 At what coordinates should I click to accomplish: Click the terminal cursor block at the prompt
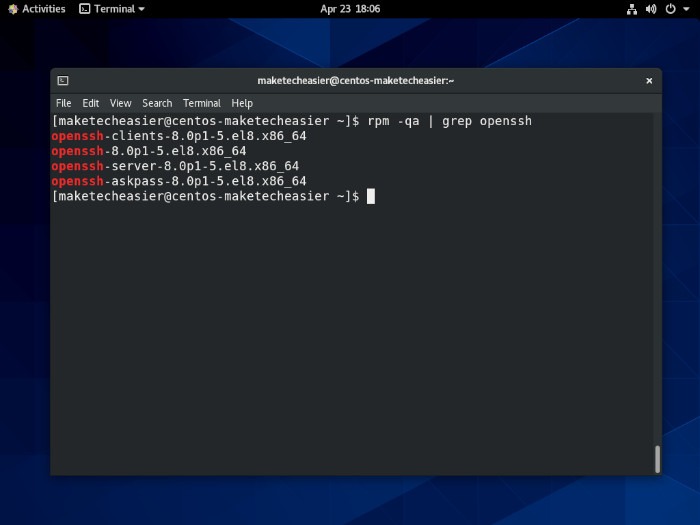371,196
